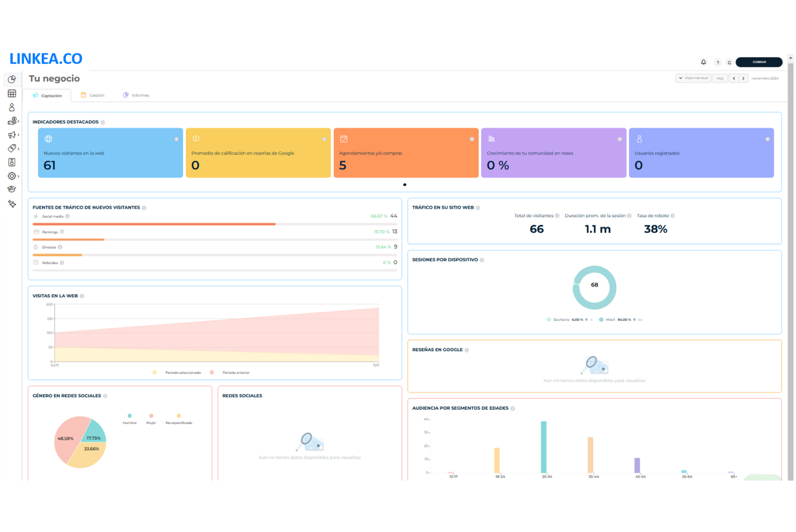This screenshot has width=796, height=532.
Task: Click the Hoy button
Action: tap(720, 78)
